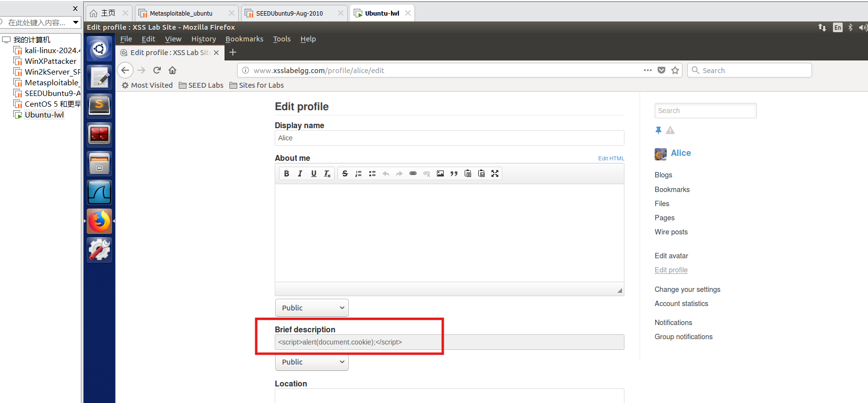This screenshot has height=403, width=868.
Task: Maximize the About me editor
Action: click(x=495, y=173)
